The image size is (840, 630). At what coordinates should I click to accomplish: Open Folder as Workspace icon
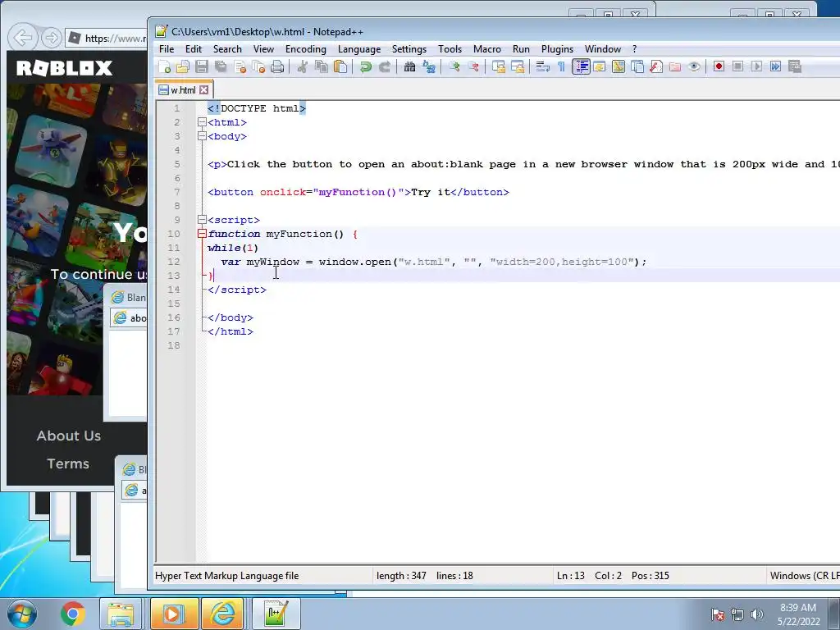click(675, 67)
